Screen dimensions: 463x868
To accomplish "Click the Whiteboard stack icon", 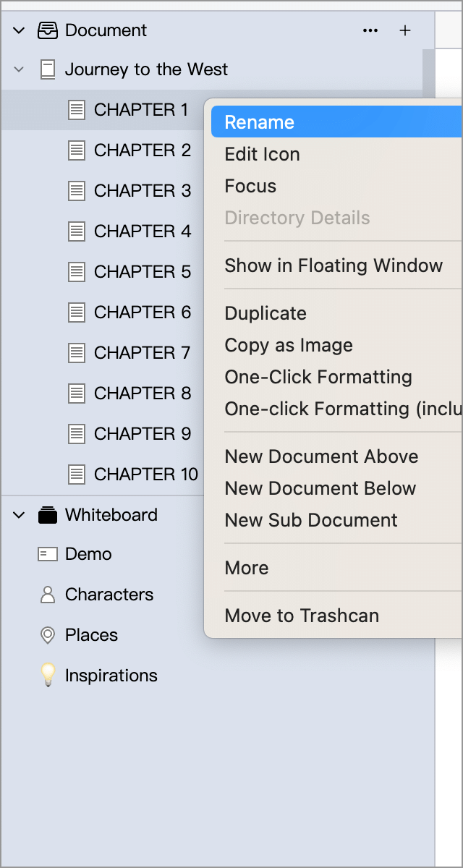I will pyautogui.click(x=48, y=515).
